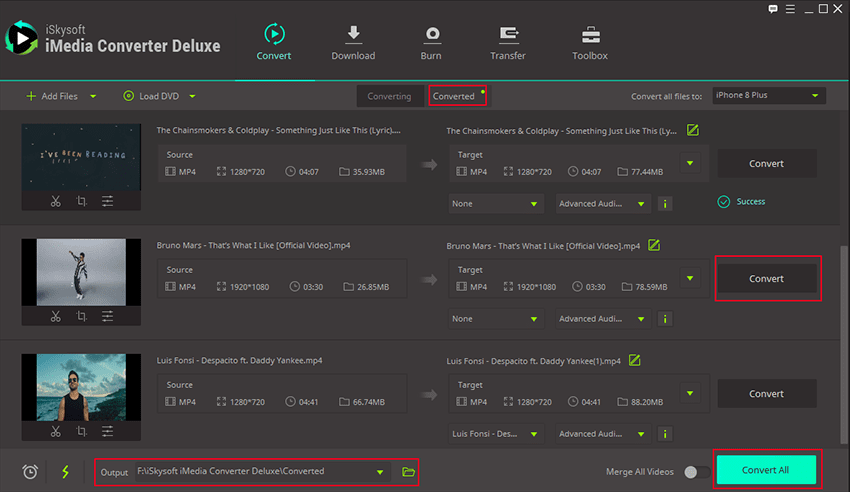Open the Convert tab
The image size is (850, 492).
point(274,42)
